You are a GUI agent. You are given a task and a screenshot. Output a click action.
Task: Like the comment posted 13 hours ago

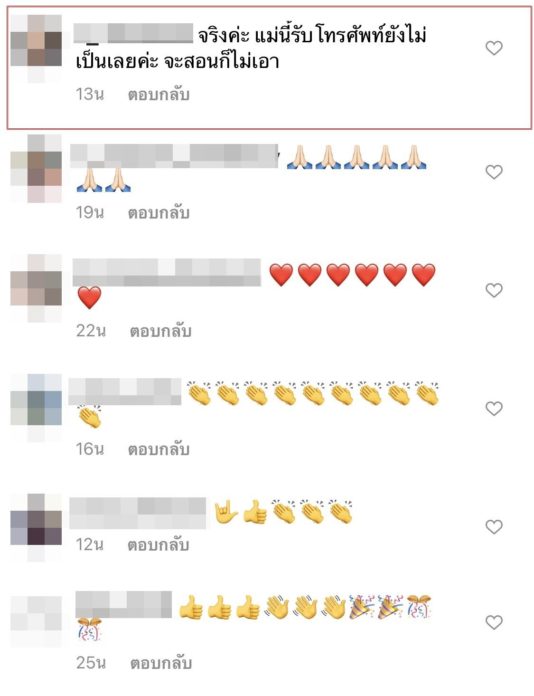click(x=494, y=47)
